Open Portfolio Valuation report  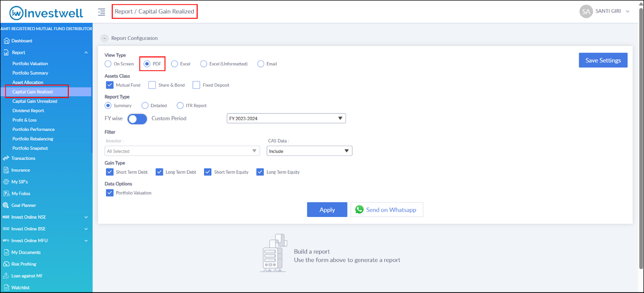(x=30, y=64)
